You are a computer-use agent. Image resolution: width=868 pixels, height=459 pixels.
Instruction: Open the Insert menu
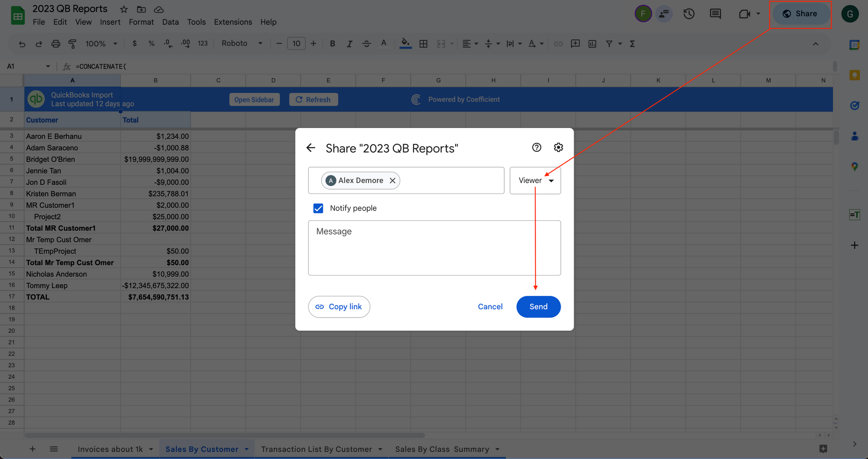(x=110, y=22)
